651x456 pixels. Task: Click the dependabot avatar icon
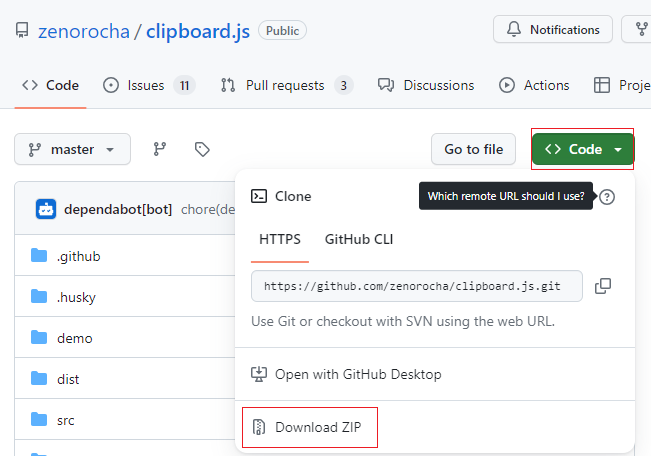click(x=46, y=209)
